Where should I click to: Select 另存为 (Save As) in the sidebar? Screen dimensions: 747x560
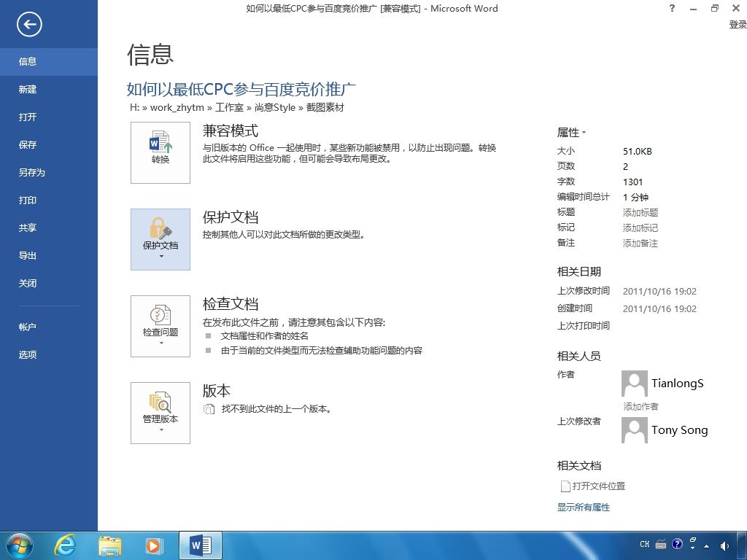click(49, 172)
